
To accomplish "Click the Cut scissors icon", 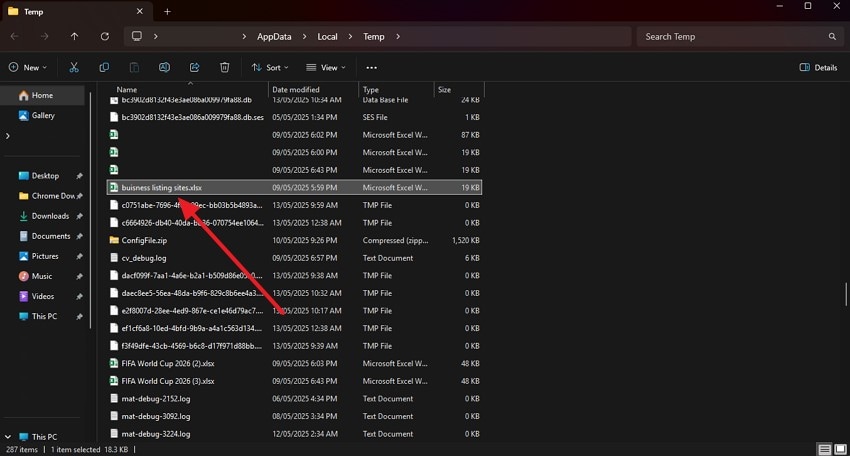I will pos(74,67).
